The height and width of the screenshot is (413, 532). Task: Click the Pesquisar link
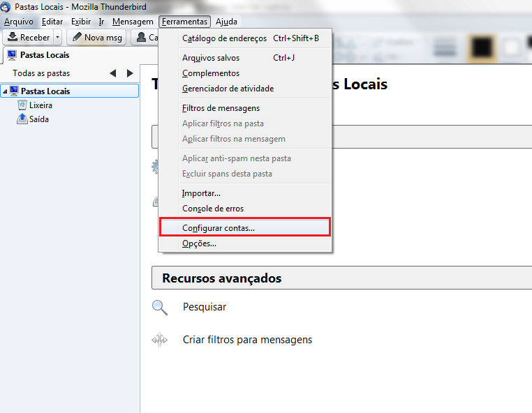(x=205, y=307)
